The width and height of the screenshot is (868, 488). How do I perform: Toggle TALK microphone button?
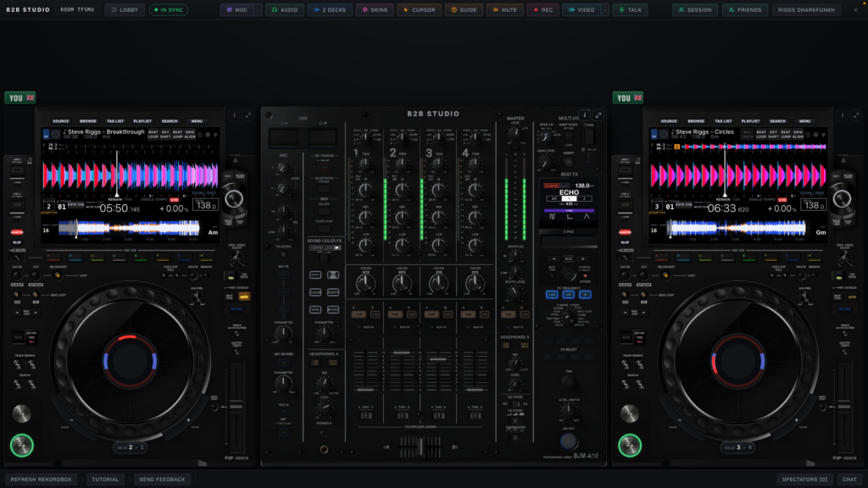coord(630,10)
